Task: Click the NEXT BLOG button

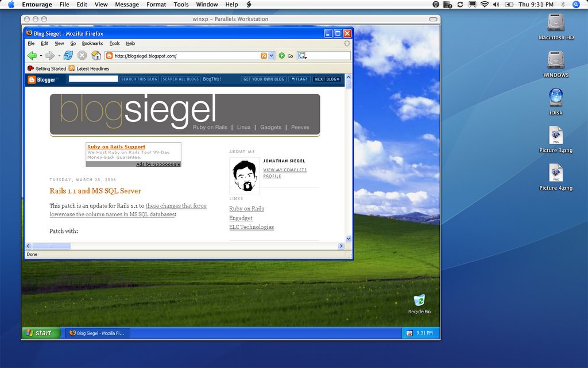Action: [x=327, y=79]
